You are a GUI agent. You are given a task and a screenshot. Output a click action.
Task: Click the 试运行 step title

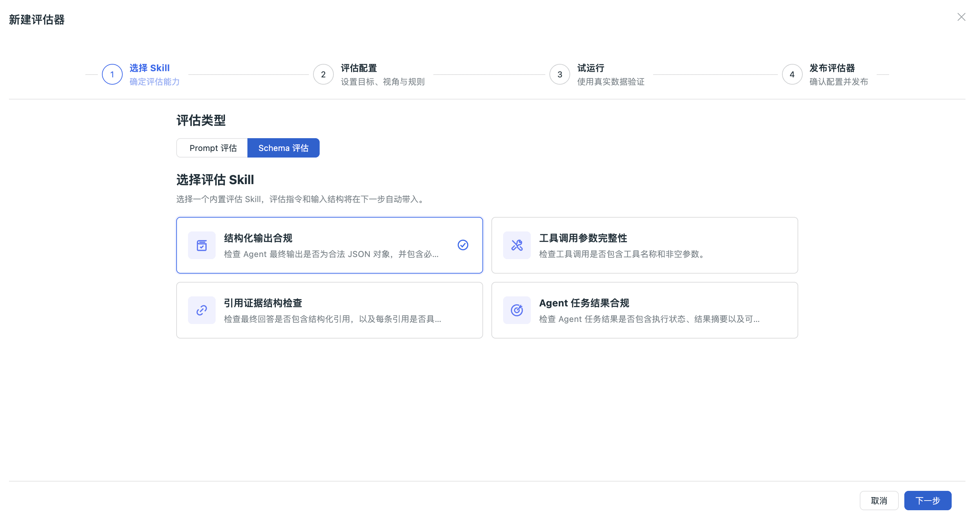(591, 68)
